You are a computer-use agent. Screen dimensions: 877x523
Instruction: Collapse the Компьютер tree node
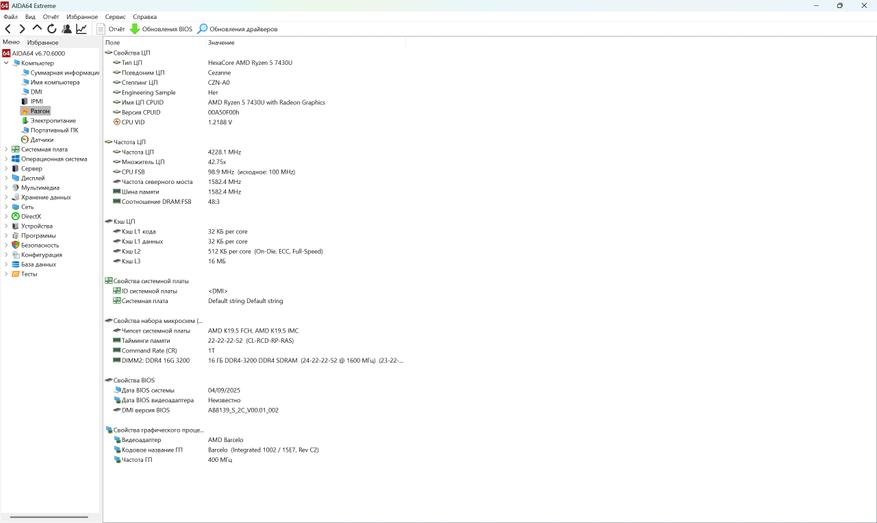[6, 63]
